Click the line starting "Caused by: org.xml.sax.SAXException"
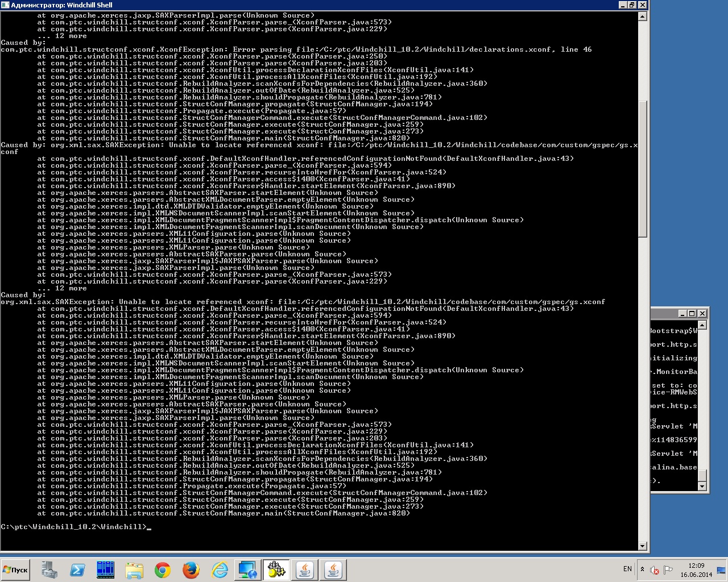This screenshot has width=728, height=582. click(319, 148)
